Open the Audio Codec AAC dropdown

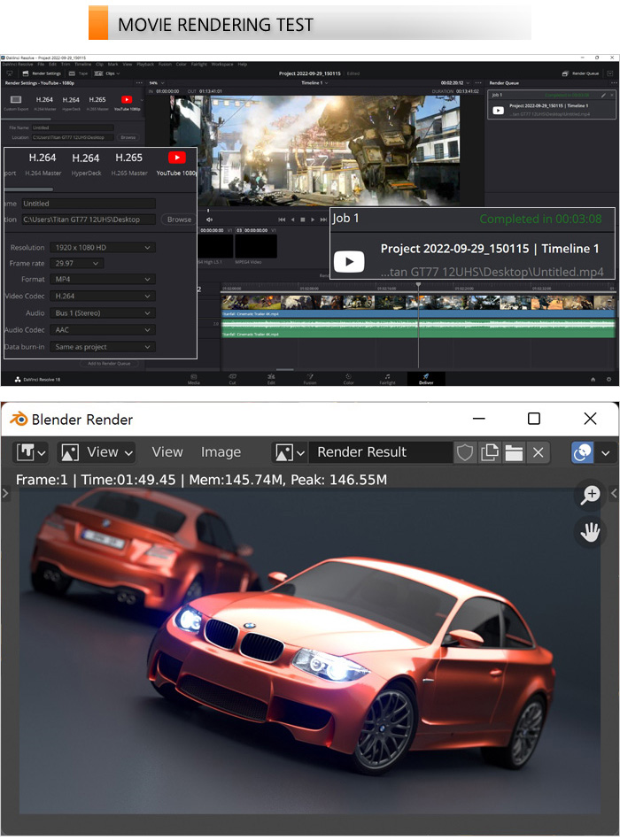point(103,330)
